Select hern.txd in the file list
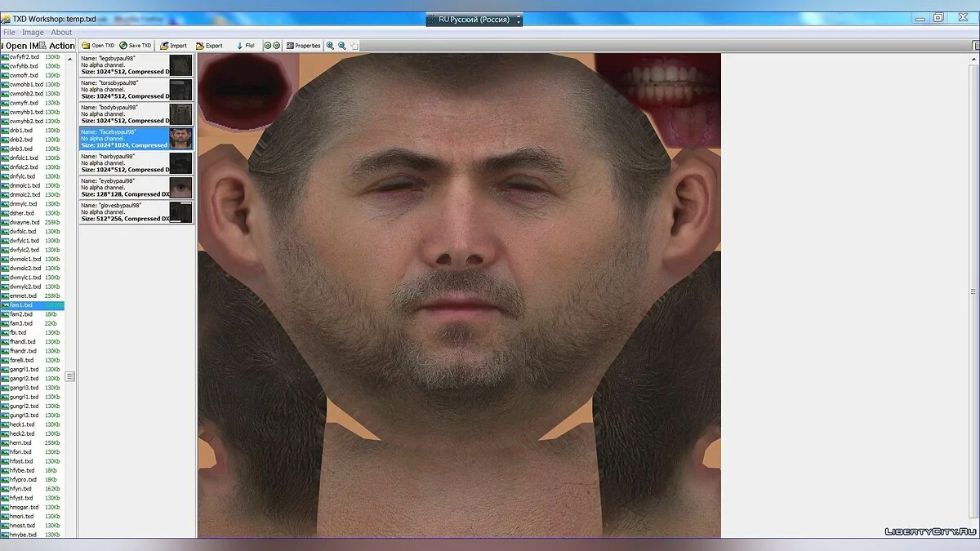 (33, 442)
